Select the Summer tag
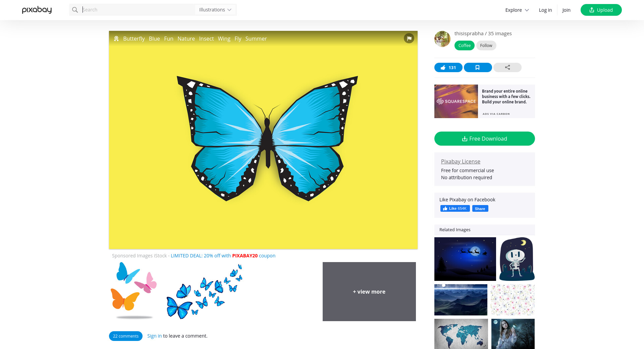This screenshot has width=644, height=349. 256,39
